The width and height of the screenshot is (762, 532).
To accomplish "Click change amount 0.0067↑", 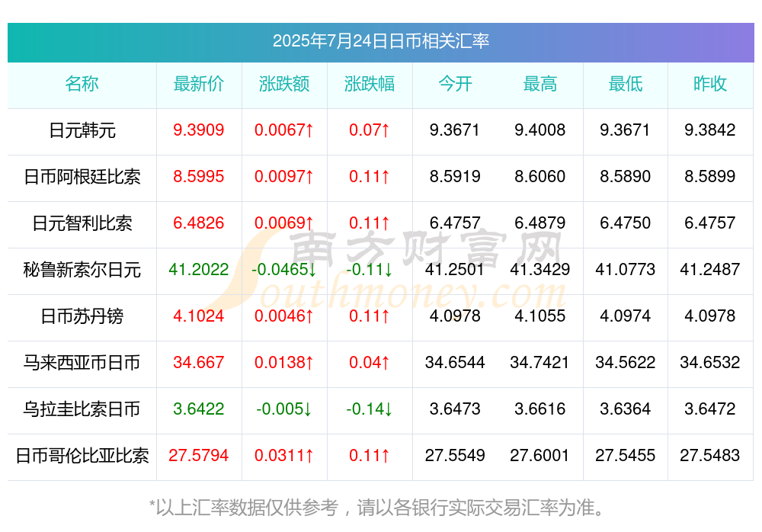I will tap(284, 130).
